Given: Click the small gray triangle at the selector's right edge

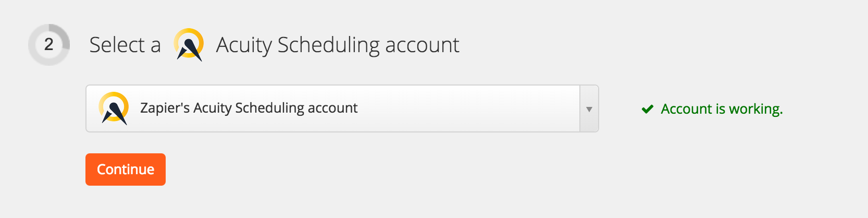Looking at the screenshot, I should point(589,110).
